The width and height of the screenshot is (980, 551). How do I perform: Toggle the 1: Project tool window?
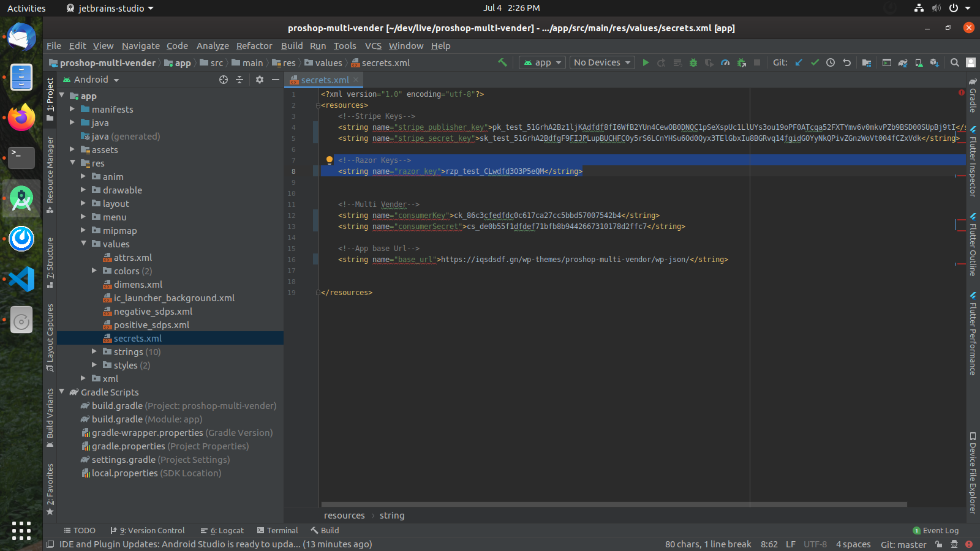[50, 100]
